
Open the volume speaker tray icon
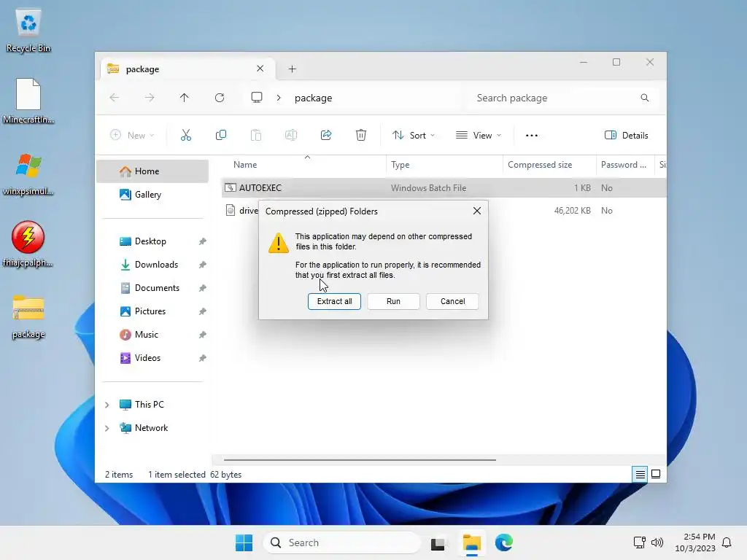tap(657, 542)
